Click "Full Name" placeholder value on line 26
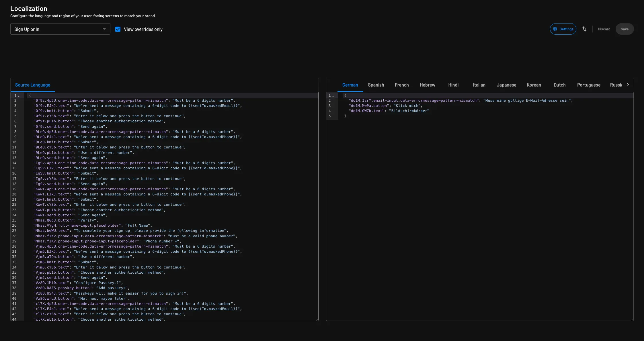 pyautogui.click(x=138, y=226)
